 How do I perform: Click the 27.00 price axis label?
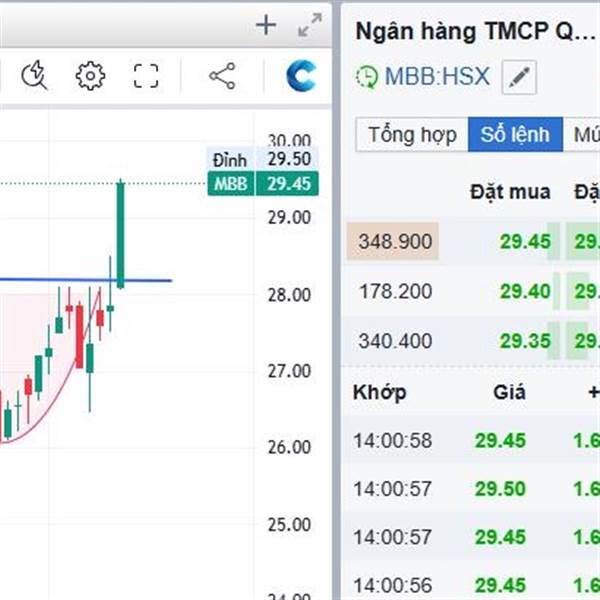point(289,371)
